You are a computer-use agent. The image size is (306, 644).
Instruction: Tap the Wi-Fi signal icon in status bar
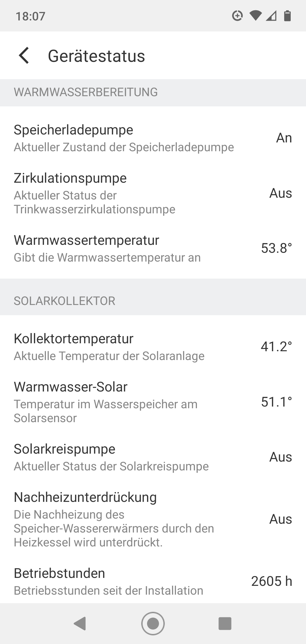pyautogui.click(x=255, y=16)
